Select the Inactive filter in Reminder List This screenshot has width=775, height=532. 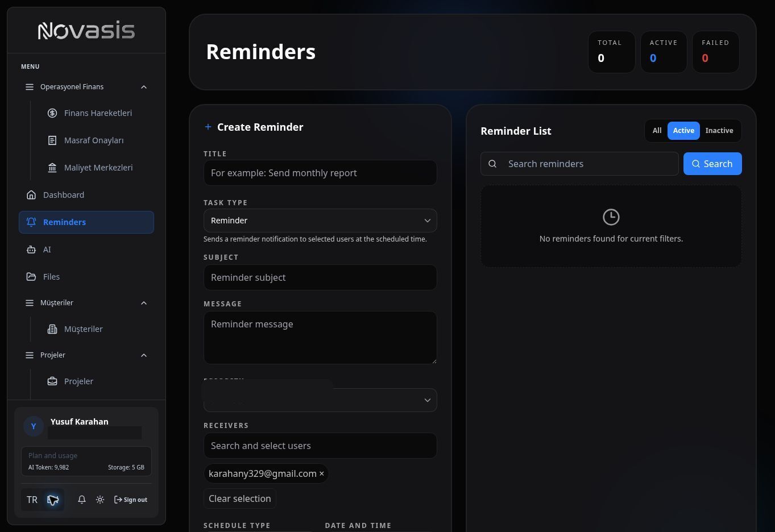pos(719,131)
